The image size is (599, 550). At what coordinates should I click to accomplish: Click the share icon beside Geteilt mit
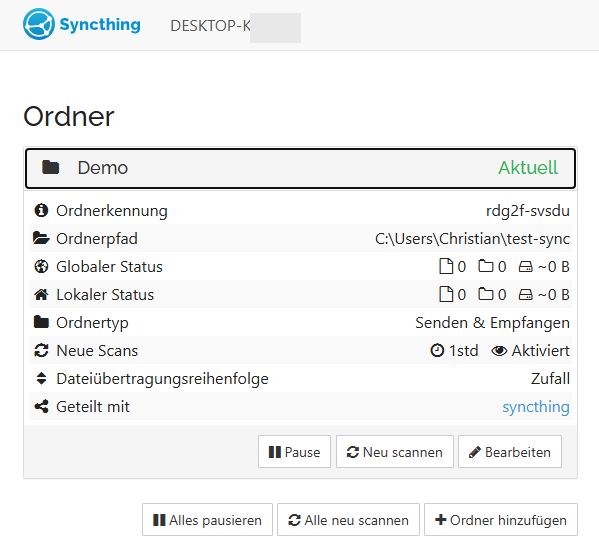[x=41, y=406]
